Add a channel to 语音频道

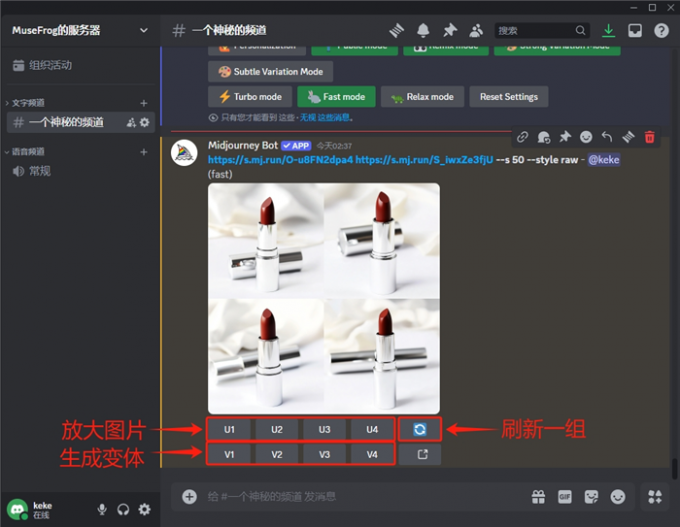click(144, 152)
